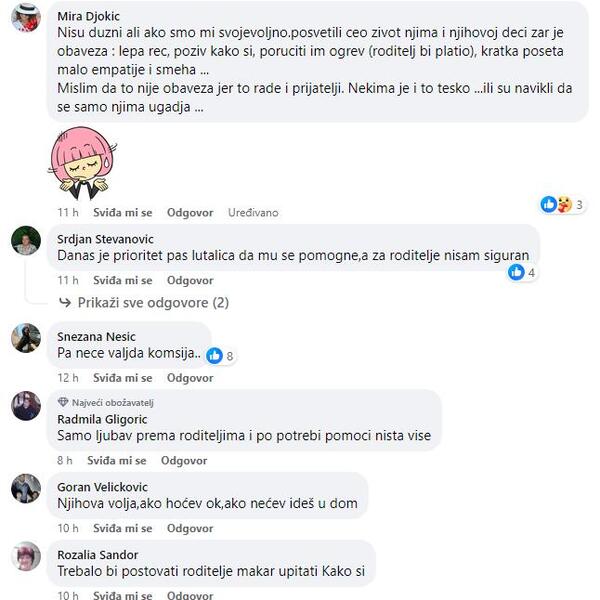Screen dimensions: 600x600
Task: Open Rozalia Sandor's profile picture
Action: [26, 556]
